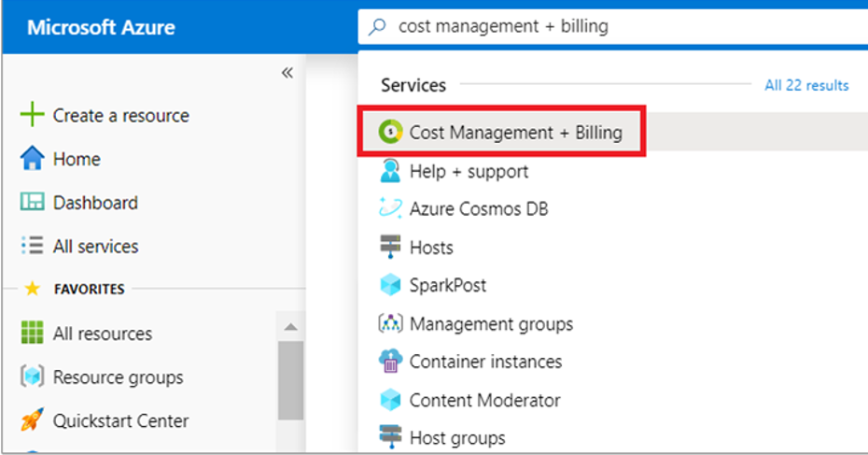Launch Quickstart Center from sidebar
The height and width of the screenshot is (455, 868).
(120, 421)
